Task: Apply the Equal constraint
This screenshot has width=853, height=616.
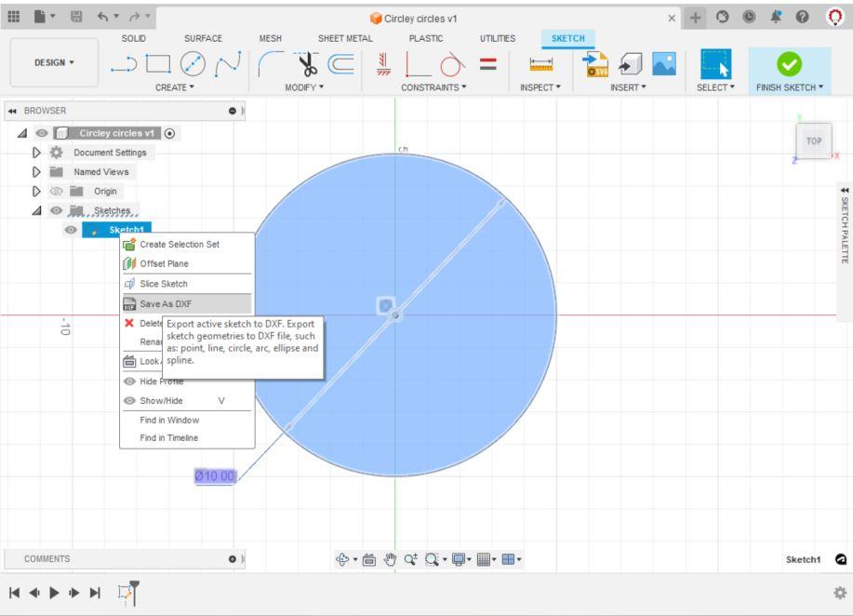Action: click(x=488, y=64)
